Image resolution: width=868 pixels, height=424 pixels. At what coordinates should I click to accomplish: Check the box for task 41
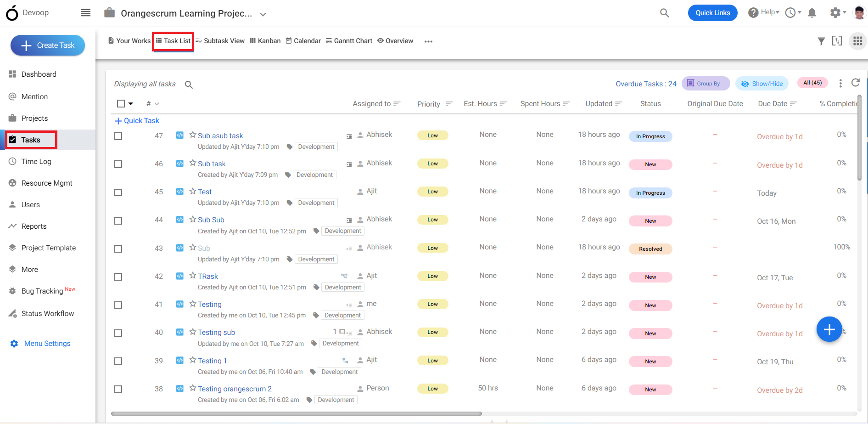118,305
